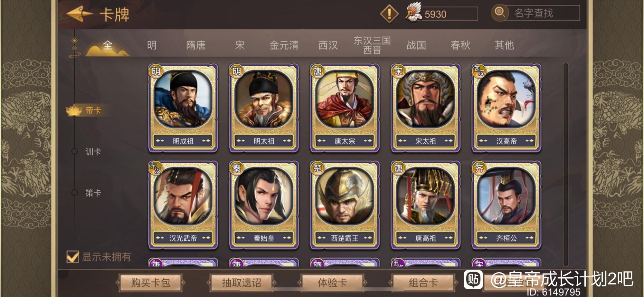Select the 帝卡 lotus category
644x297 pixels.
click(84, 110)
